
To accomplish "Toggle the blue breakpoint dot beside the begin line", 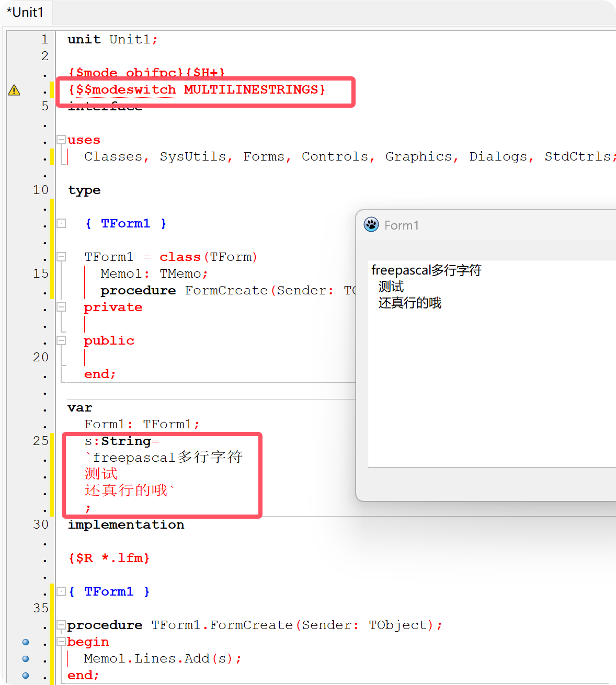I will (25, 642).
